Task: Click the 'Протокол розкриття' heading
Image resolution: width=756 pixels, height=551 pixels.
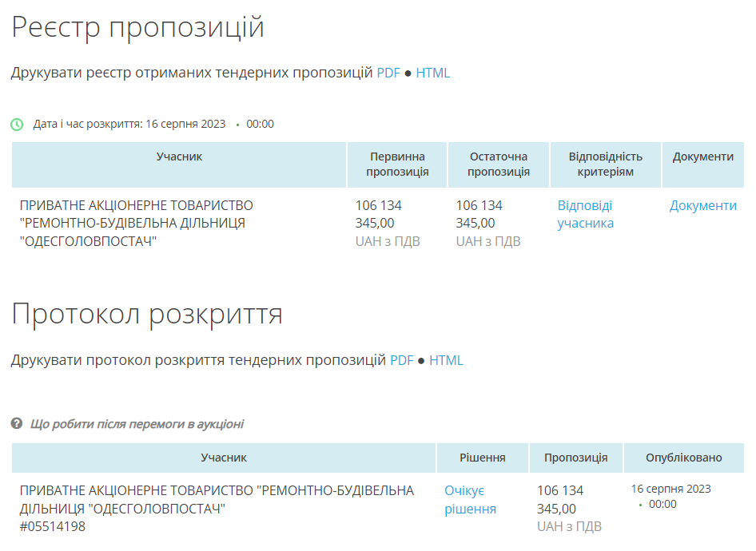Action: [147, 315]
